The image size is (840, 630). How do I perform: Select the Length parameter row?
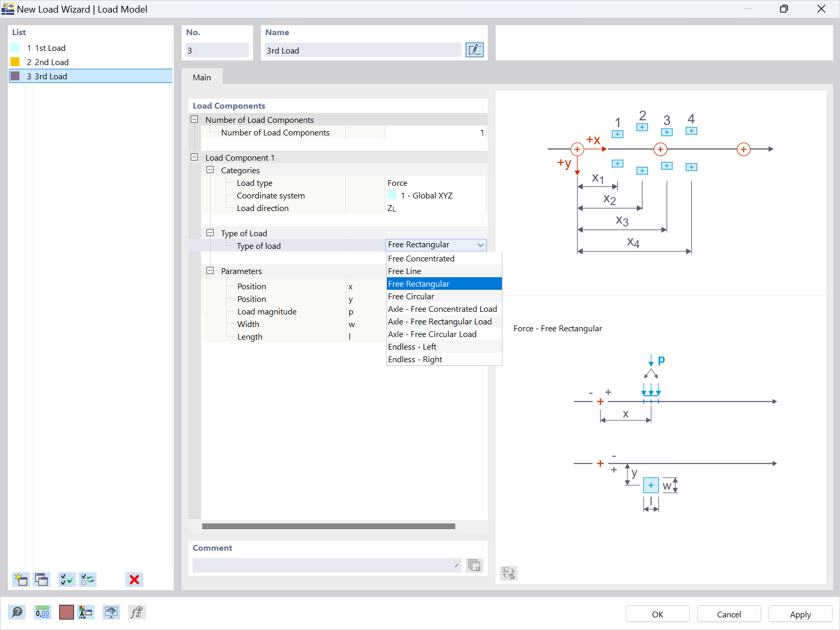[294, 337]
